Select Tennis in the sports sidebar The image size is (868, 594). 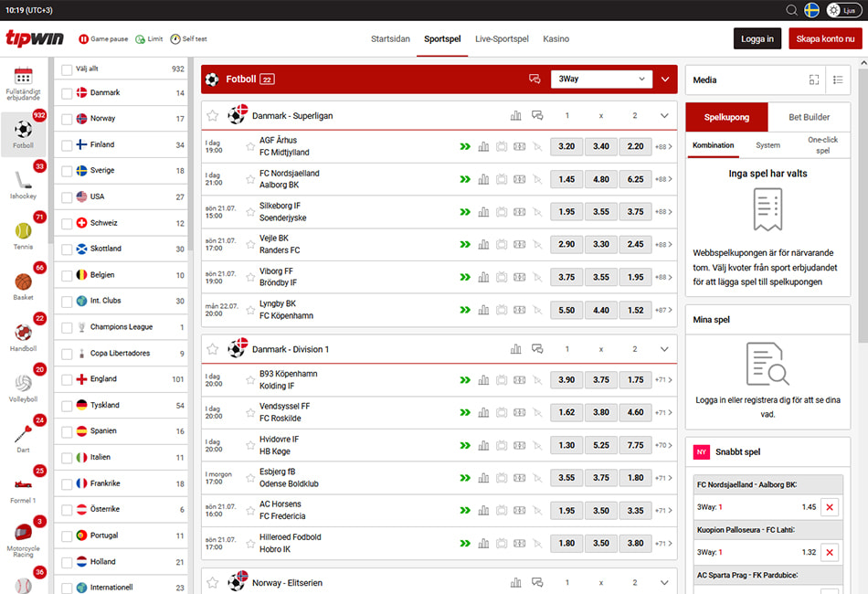pyautogui.click(x=23, y=235)
